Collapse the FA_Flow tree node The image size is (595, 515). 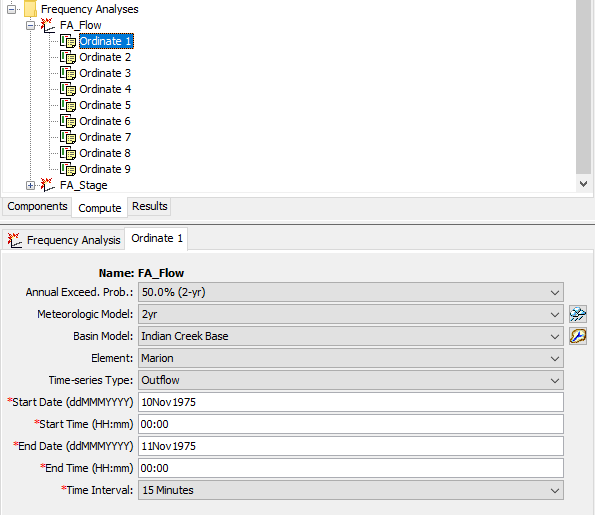tap(30, 25)
